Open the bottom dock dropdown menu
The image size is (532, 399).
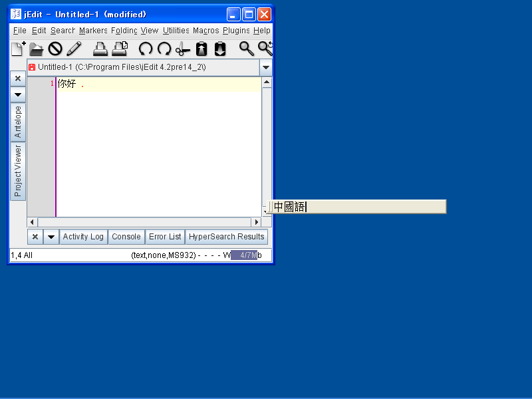click(x=51, y=237)
